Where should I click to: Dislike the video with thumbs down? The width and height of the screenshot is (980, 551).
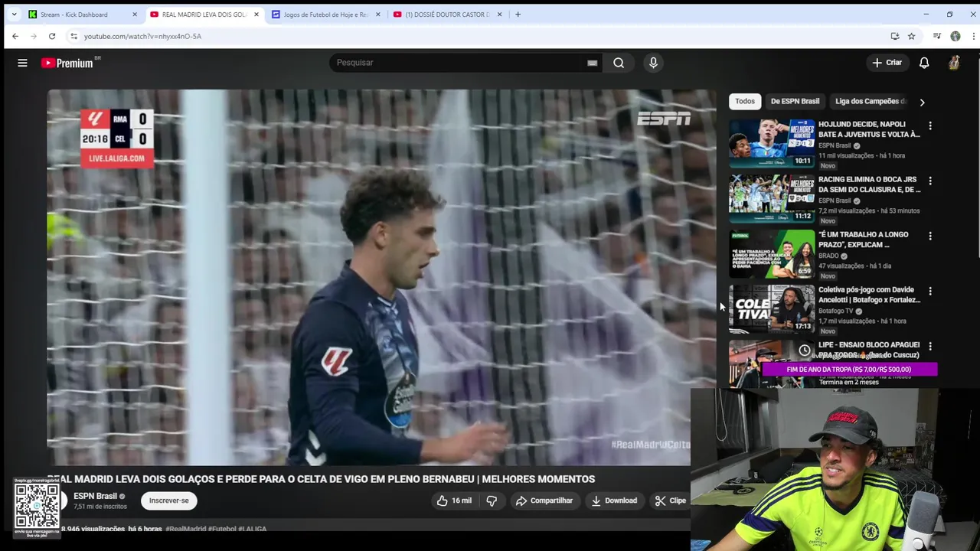[492, 500]
